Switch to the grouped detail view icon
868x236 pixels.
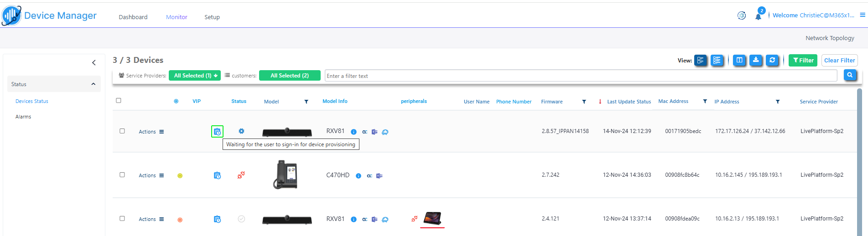click(701, 60)
